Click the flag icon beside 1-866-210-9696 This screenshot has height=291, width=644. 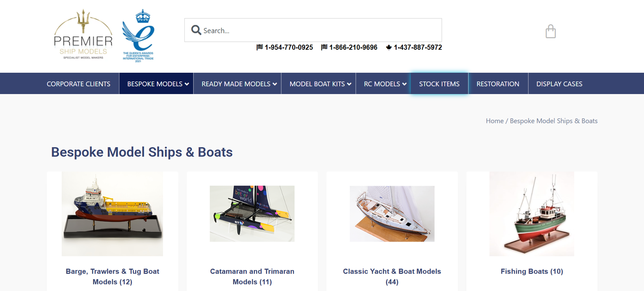324,47
